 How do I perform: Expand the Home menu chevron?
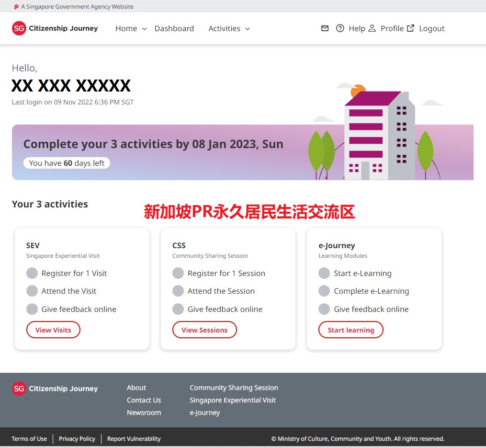point(144,29)
